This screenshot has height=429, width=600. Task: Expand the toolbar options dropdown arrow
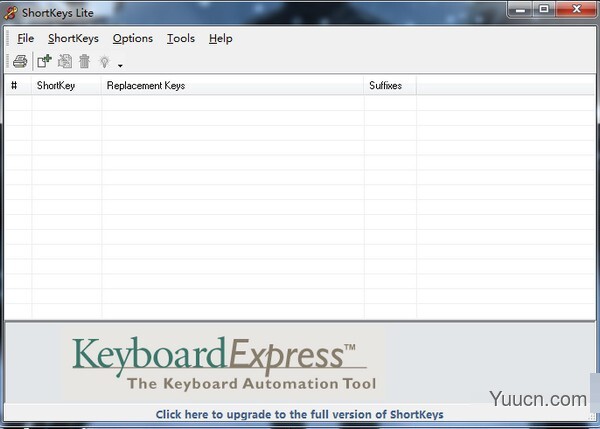120,65
